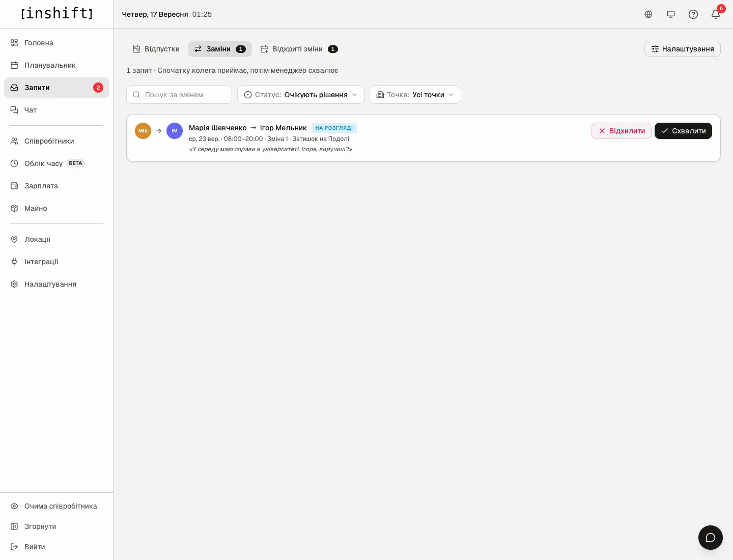Open the notifications bell icon
The height and width of the screenshot is (560, 733).
[716, 14]
